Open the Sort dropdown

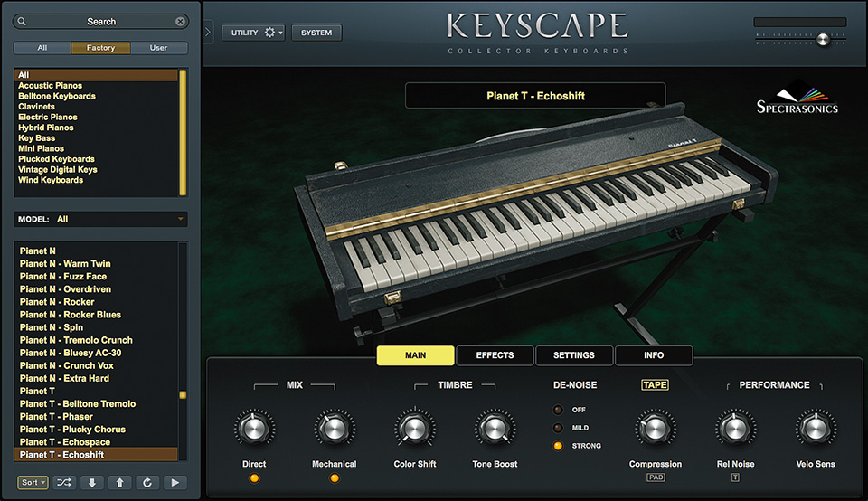[33, 483]
